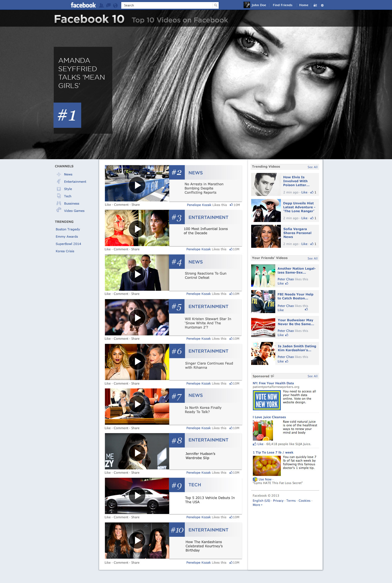The image size is (392, 583).
Task: Open John Doe profile avatar
Action: pos(247,5)
